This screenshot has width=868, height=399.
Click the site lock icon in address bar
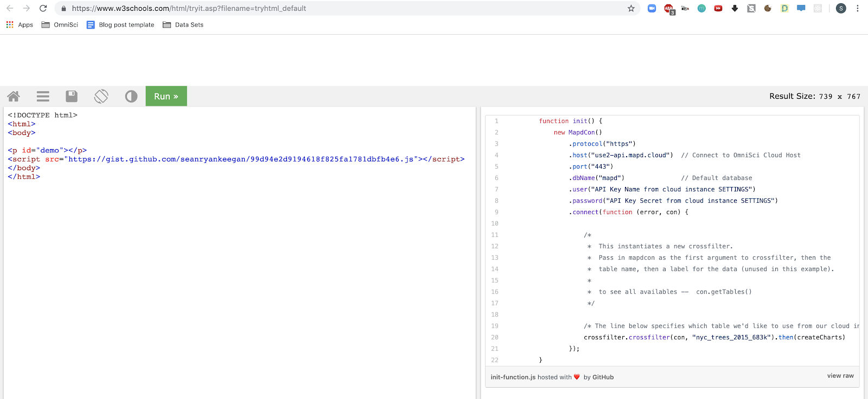pyautogui.click(x=63, y=9)
